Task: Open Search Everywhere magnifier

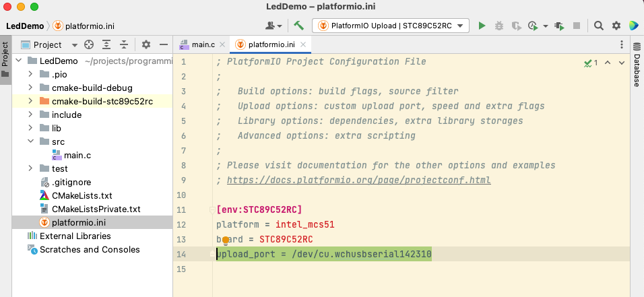Action: [599, 26]
